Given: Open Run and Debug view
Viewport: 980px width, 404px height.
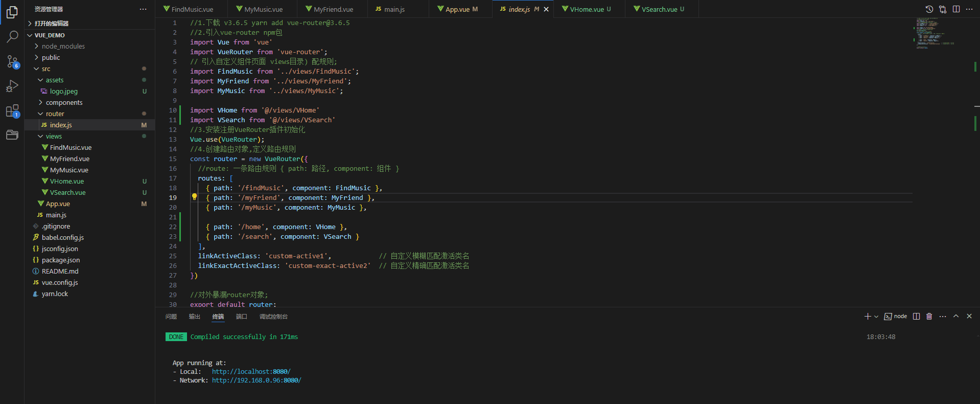Looking at the screenshot, I should [12, 86].
